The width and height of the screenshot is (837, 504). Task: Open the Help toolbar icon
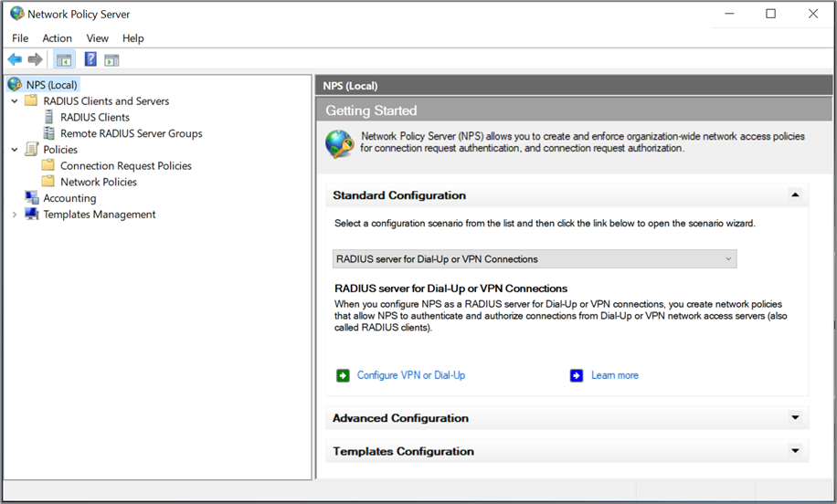tap(90, 60)
